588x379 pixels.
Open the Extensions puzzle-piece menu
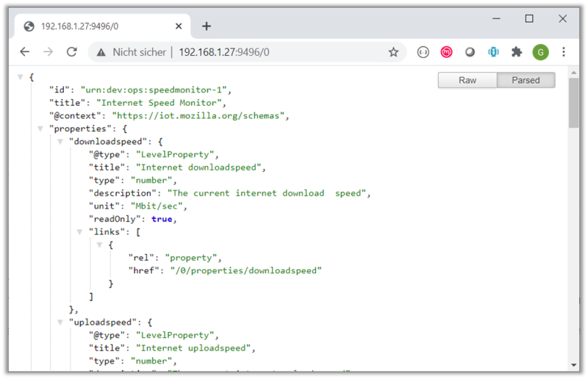pos(517,52)
